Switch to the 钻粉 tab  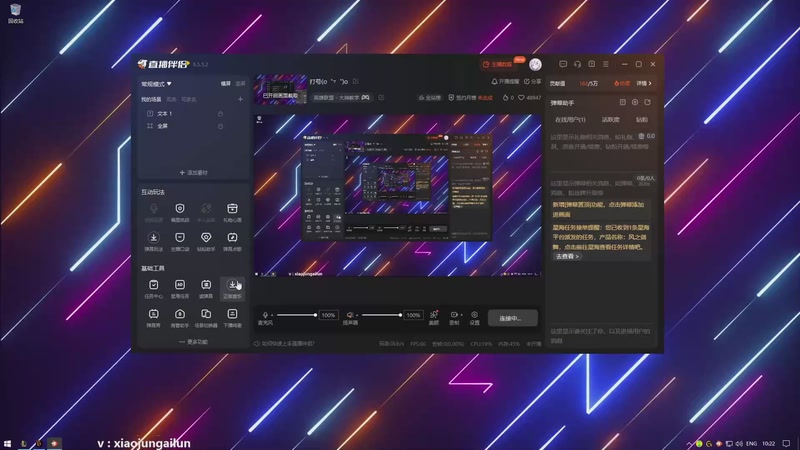click(x=642, y=119)
